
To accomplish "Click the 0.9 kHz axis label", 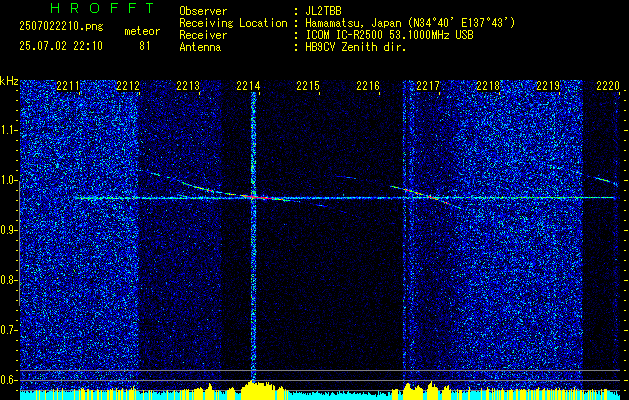I will pyautogui.click(x=8, y=230).
